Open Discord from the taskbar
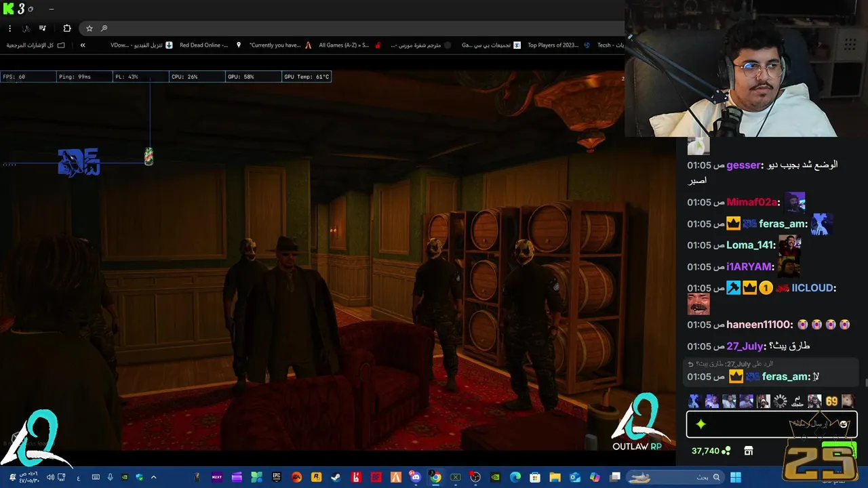This screenshot has height=488, width=868. point(416,477)
